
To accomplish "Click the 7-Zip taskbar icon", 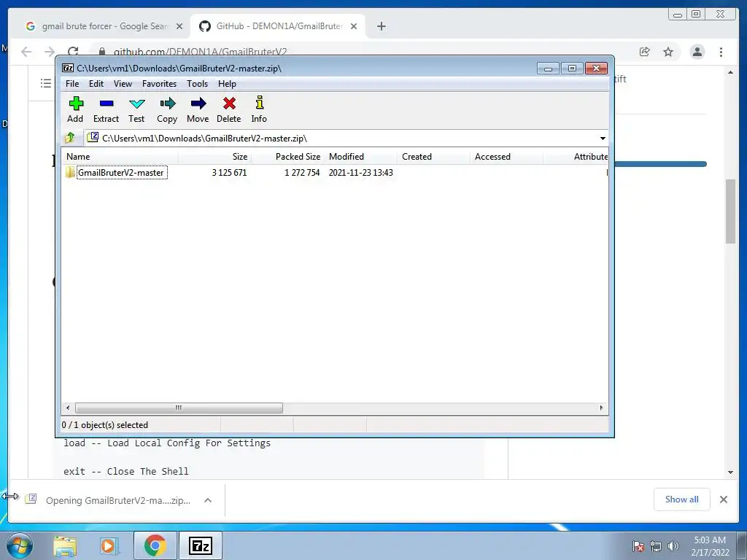I will [x=200, y=545].
